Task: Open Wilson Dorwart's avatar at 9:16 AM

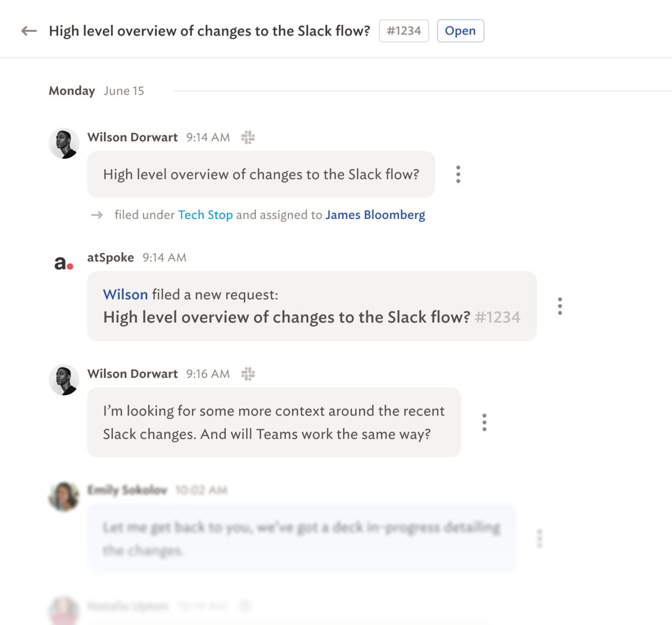Action: (64, 380)
